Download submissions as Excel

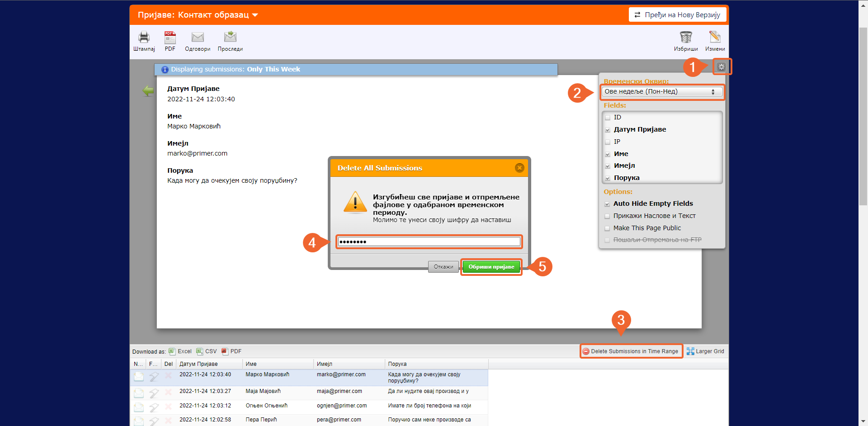pyautogui.click(x=180, y=351)
